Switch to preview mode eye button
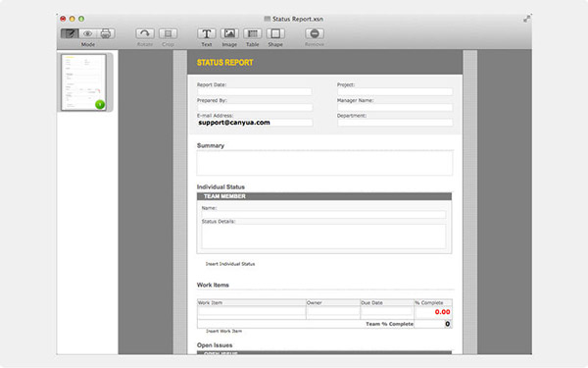This screenshot has width=588, height=368. tap(88, 33)
